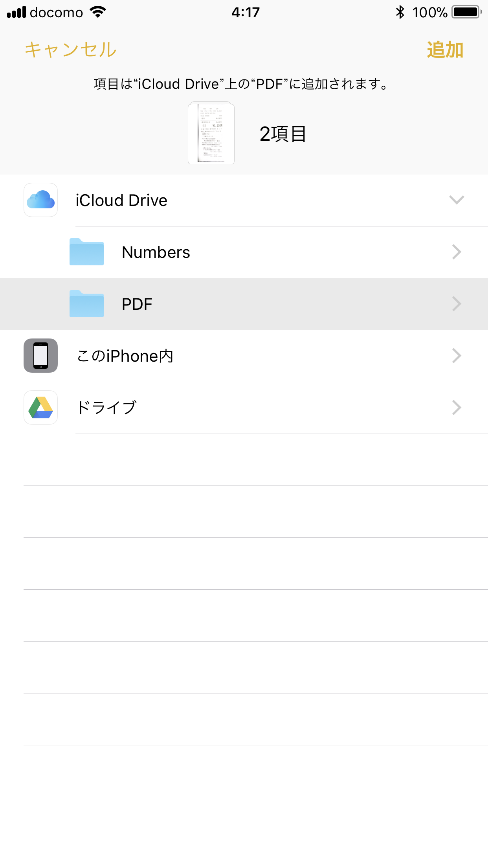Select the Numbers folder label
The height and width of the screenshot is (868, 488).
coord(156,252)
